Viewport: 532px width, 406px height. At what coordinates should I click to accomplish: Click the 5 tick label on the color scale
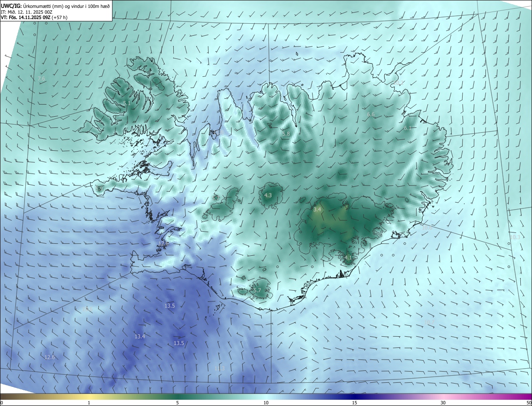(x=177, y=403)
